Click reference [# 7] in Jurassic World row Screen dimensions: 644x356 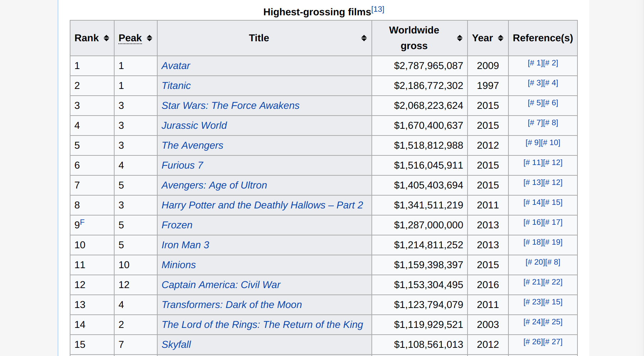coord(535,123)
